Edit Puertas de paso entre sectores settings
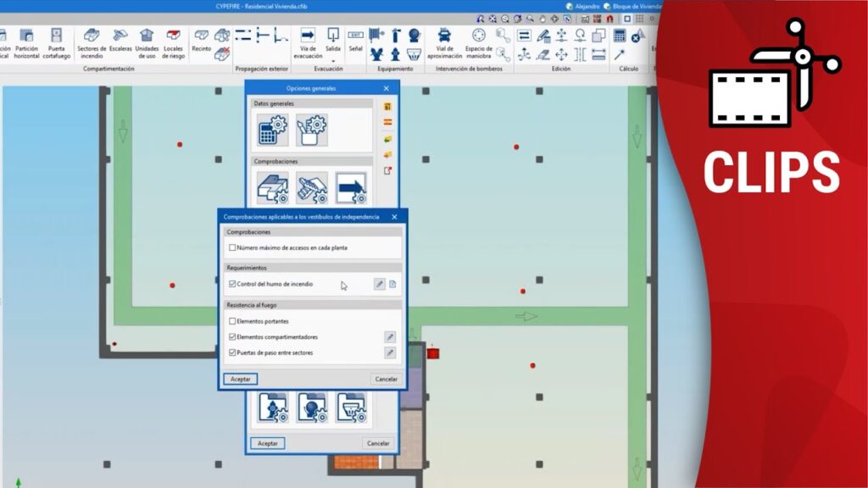The width and height of the screenshot is (868, 488). [x=390, y=352]
